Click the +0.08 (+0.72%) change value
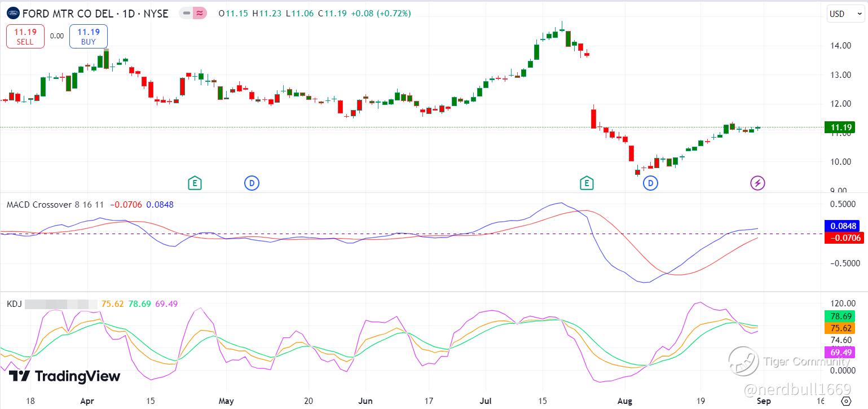The width and height of the screenshot is (868, 409). pos(381,13)
